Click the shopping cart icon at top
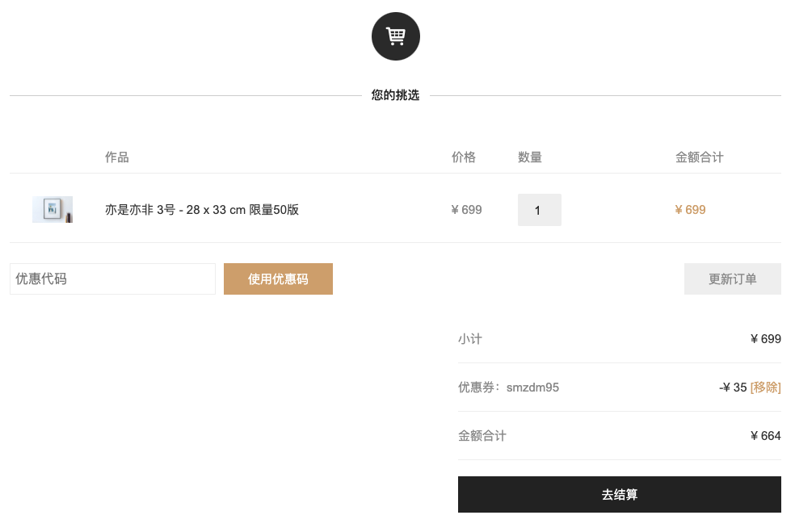795x532 pixels. pyautogui.click(x=395, y=36)
